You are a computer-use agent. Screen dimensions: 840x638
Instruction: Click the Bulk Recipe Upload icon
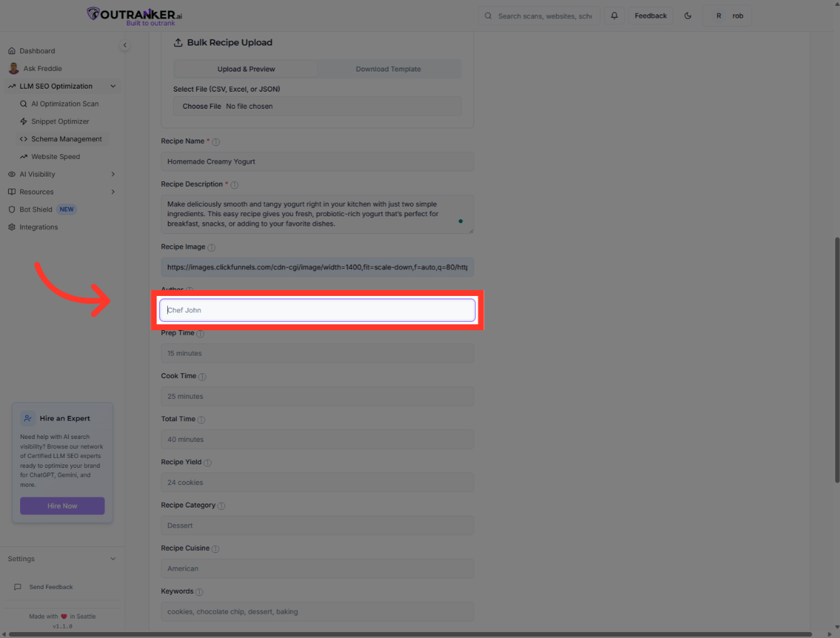pyautogui.click(x=178, y=43)
